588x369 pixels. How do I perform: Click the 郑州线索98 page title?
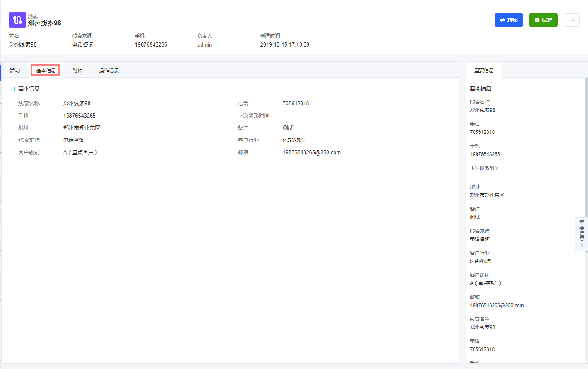coord(44,23)
